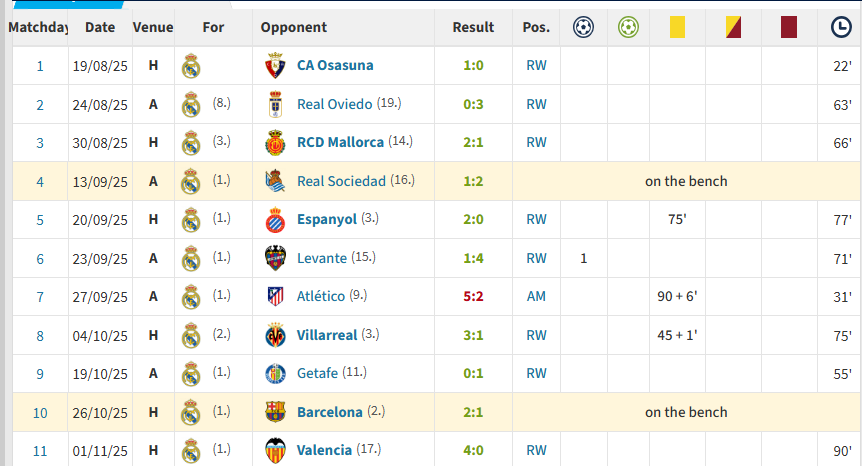Click the Barcelona club crest
862x466 pixels.
[x=275, y=412]
